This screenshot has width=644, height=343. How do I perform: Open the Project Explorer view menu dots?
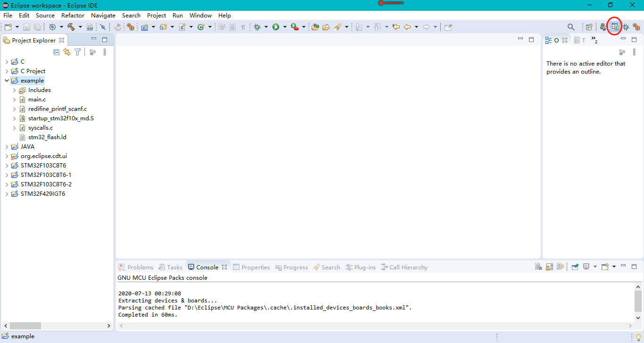coord(105,52)
